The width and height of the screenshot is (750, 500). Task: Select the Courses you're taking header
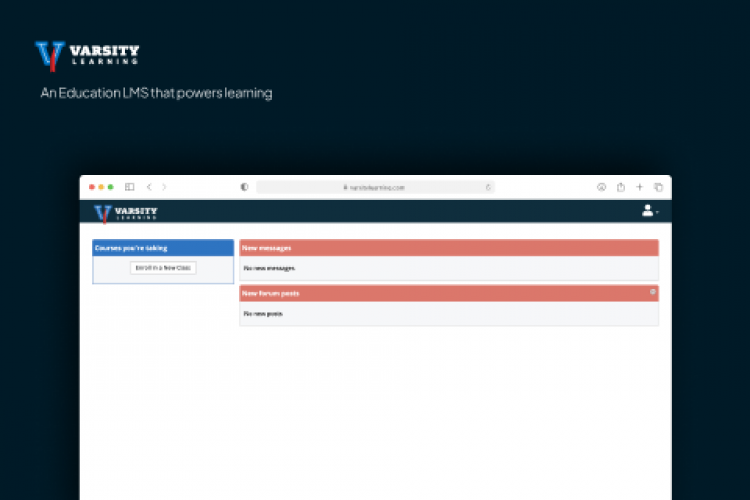(163, 248)
